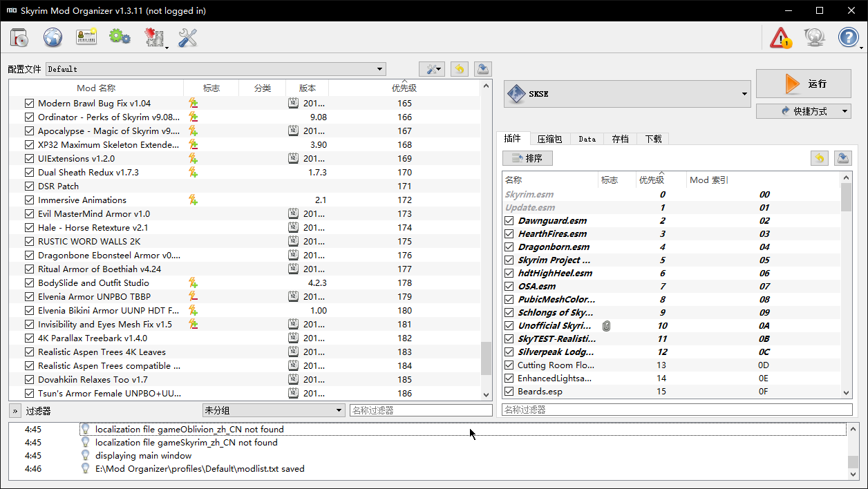This screenshot has height=489, width=868.
Task: Select the Skyrim.esm plugin row
Action: pyautogui.click(x=671, y=195)
